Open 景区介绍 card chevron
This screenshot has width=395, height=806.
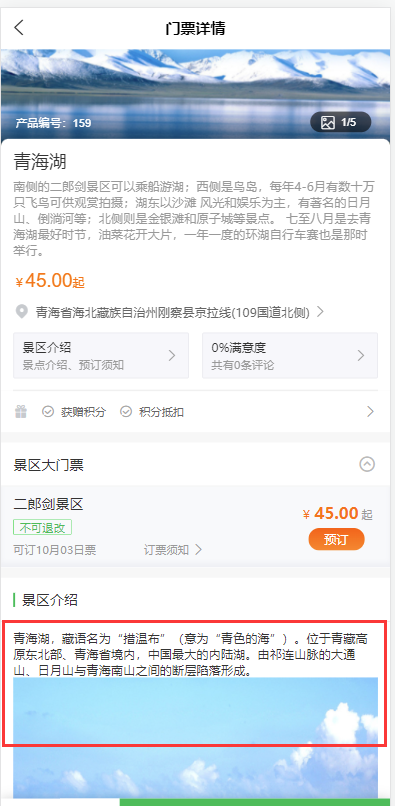point(172,355)
